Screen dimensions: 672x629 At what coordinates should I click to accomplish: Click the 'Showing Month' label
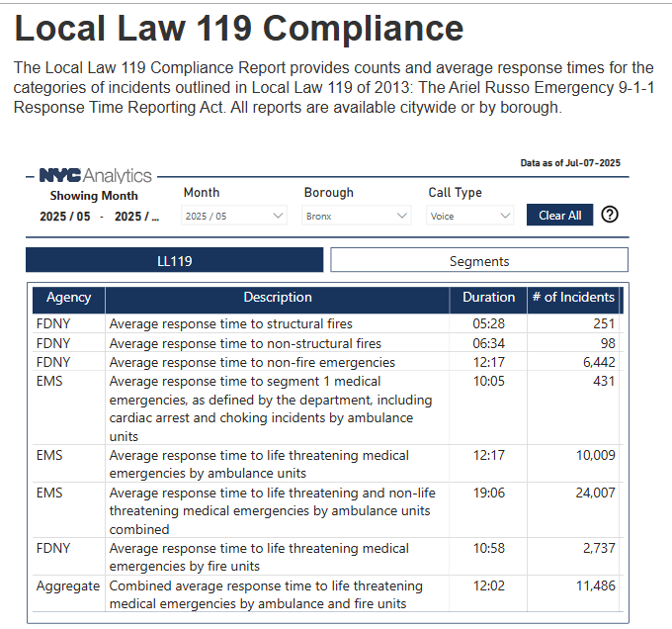[94, 196]
